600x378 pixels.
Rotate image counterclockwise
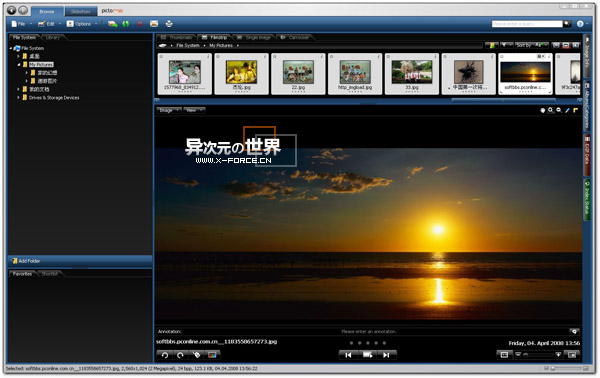click(x=165, y=355)
